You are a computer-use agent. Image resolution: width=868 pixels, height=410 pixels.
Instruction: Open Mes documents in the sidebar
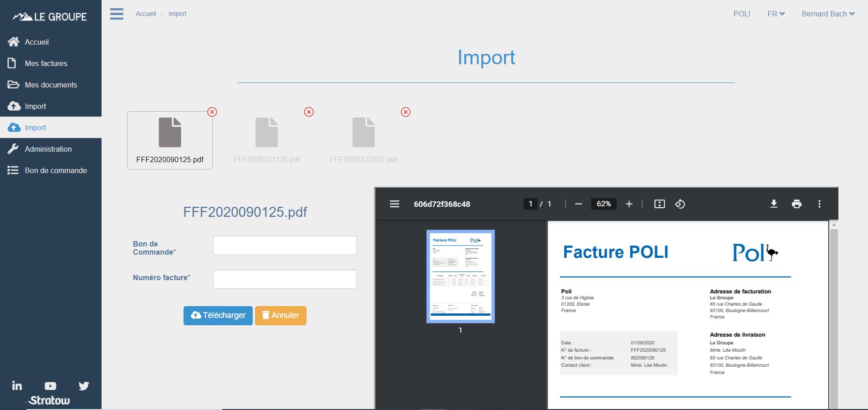point(51,85)
